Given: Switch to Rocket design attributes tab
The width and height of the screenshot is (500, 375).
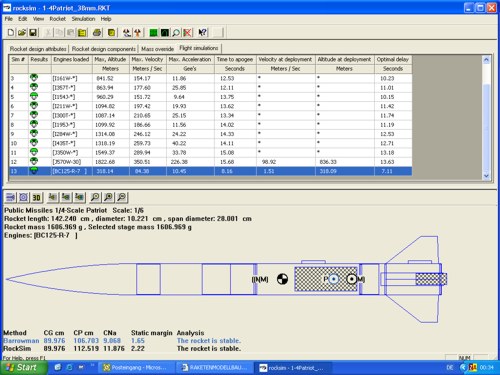Looking at the screenshot, I should click(x=38, y=49).
